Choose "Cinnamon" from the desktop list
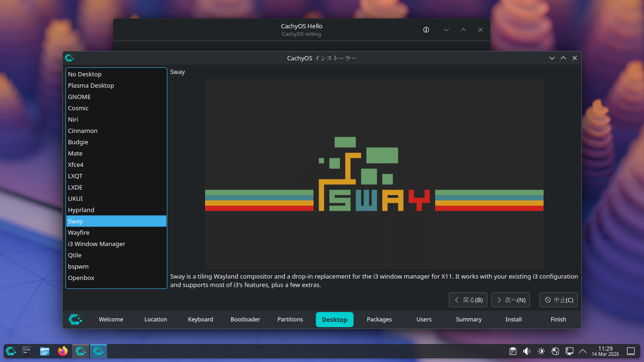This screenshot has width=644, height=362. click(x=116, y=131)
